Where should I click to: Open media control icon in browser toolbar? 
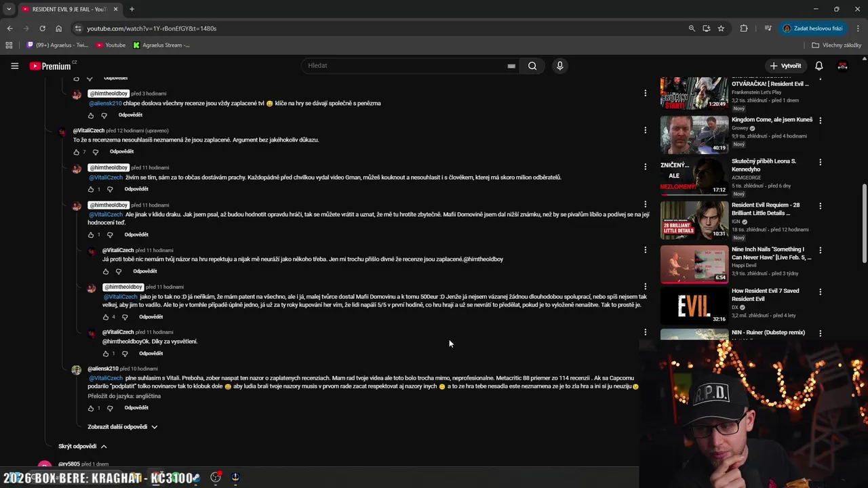[768, 28]
